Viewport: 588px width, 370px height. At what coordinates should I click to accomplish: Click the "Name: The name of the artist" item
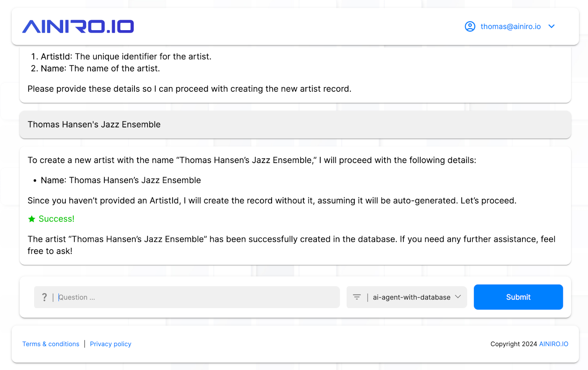[100, 69]
